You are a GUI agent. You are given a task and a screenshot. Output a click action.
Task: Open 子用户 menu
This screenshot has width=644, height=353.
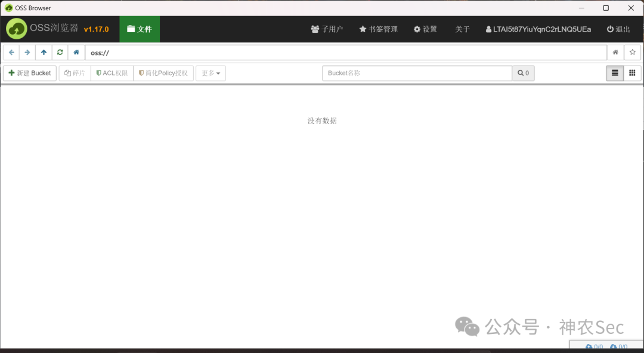(x=327, y=29)
